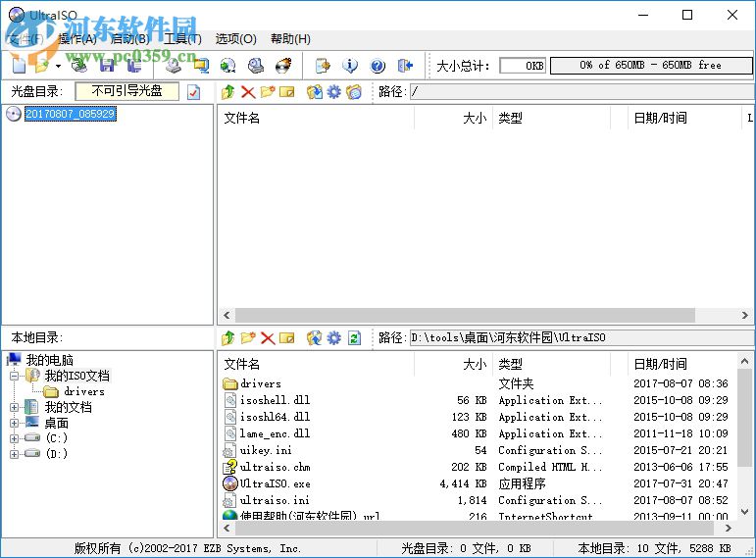
Task: Click the Save As toolbar icon
Action: pyautogui.click(x=134, y=65)
